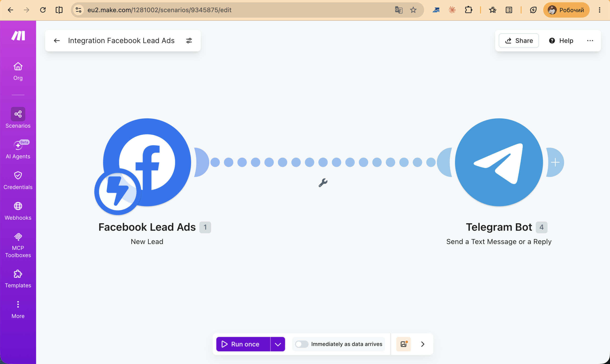Open the Webhooks section

pyautogui.click(x=18, y=211)
